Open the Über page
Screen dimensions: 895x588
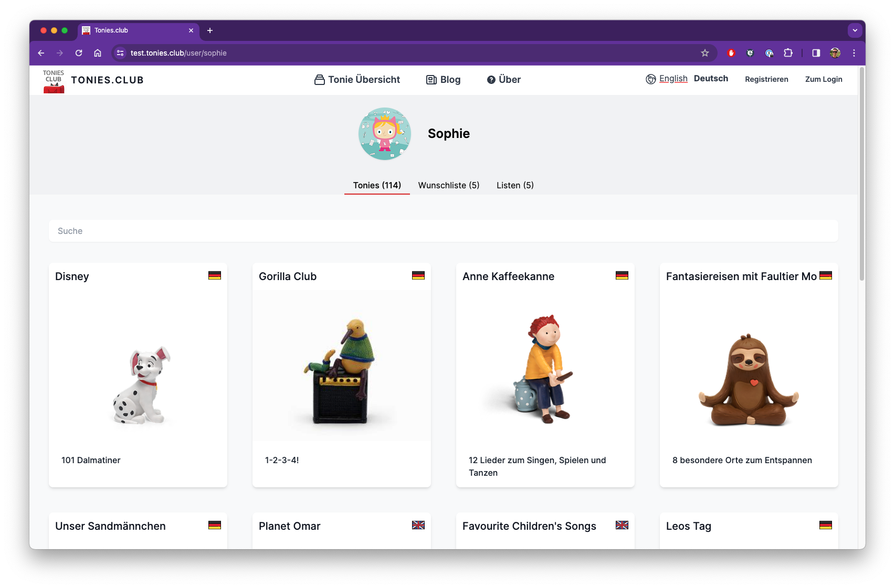503,80
